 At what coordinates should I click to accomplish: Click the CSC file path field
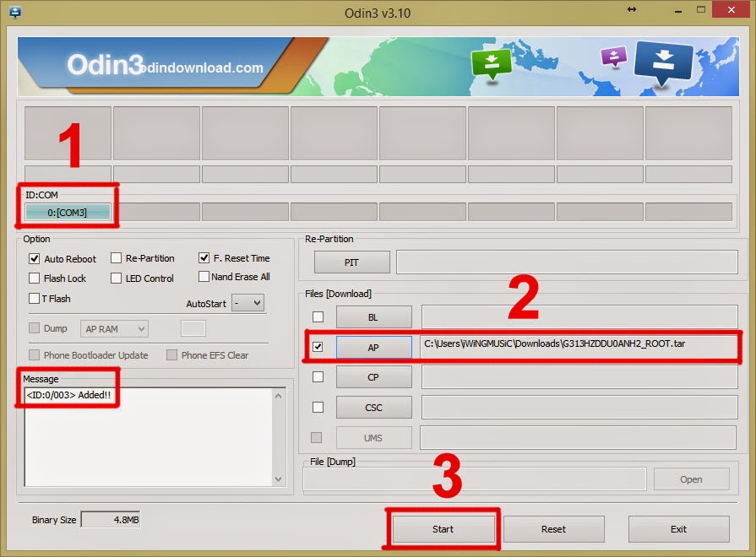coord(579,407)
